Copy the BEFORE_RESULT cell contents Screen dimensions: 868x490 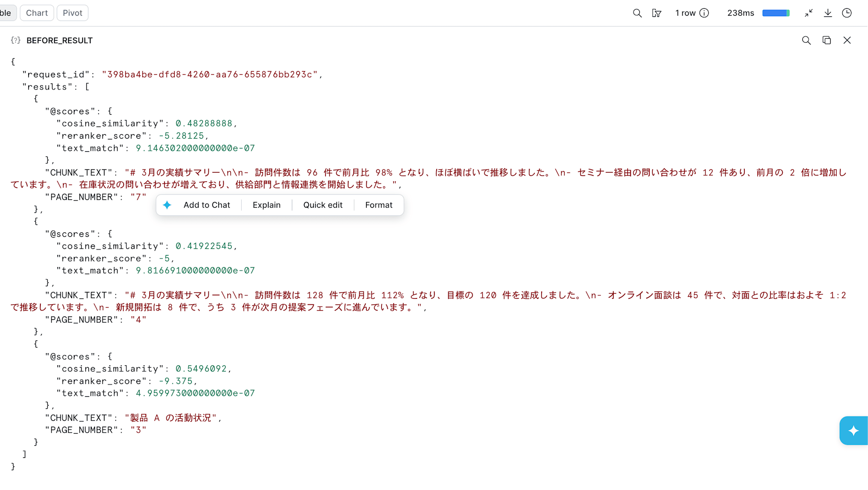point(827,40)
